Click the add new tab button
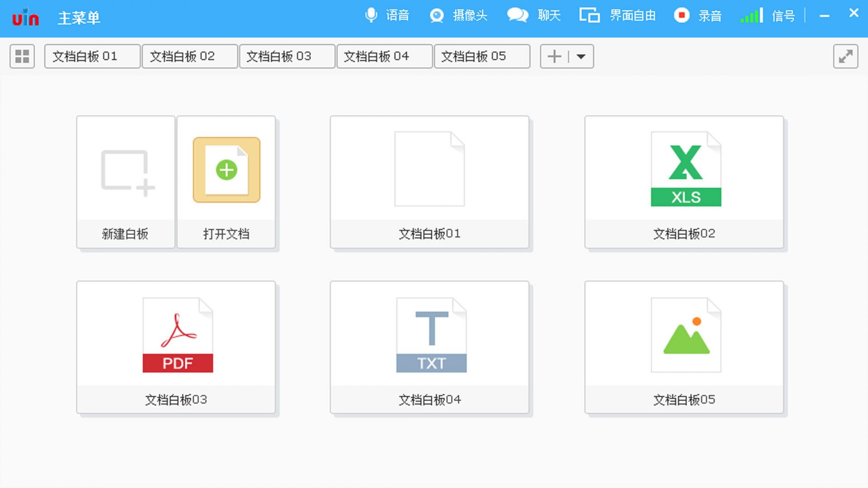Image resolution: width=868 pixels, height=488 pixels. (554, 56)
